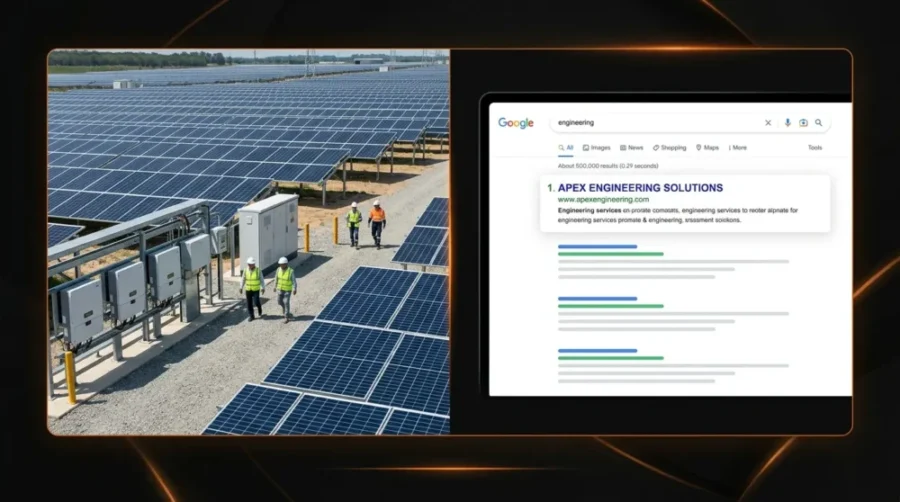Select the All results tab
The image size is (900, 502).
point(566,148)
